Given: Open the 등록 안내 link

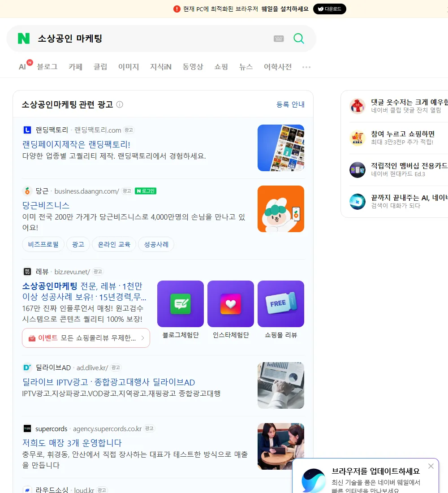Looking at the screenshot, I should pos(290,104).
